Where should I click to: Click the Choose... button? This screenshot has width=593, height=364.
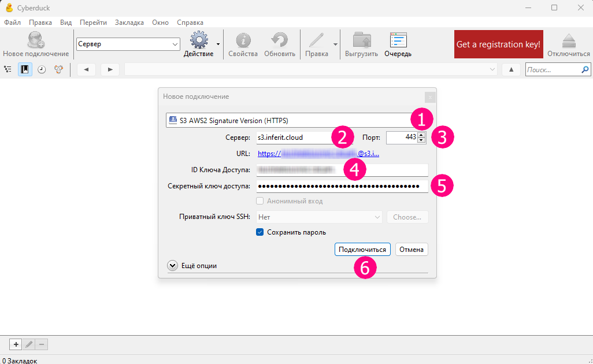pyautogui.click(x=407, y=217)
